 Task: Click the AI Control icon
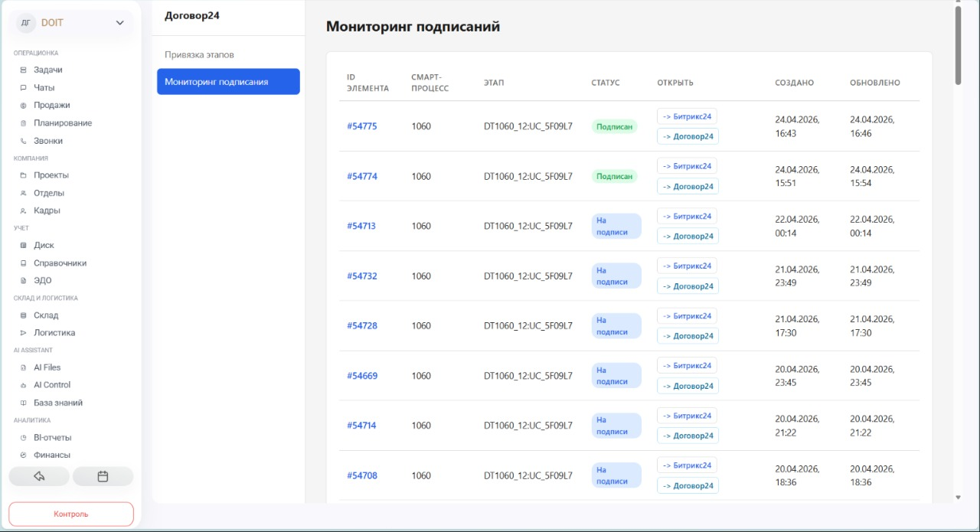click(23, 385)
